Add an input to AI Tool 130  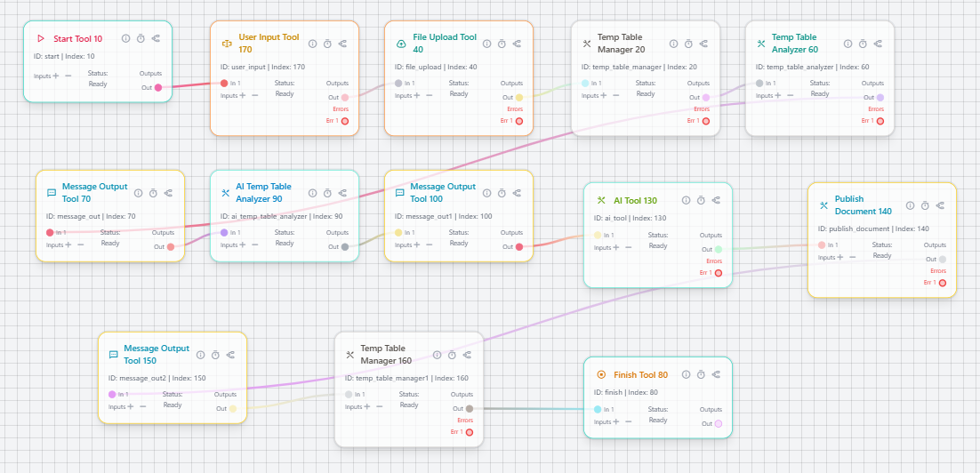616,246
